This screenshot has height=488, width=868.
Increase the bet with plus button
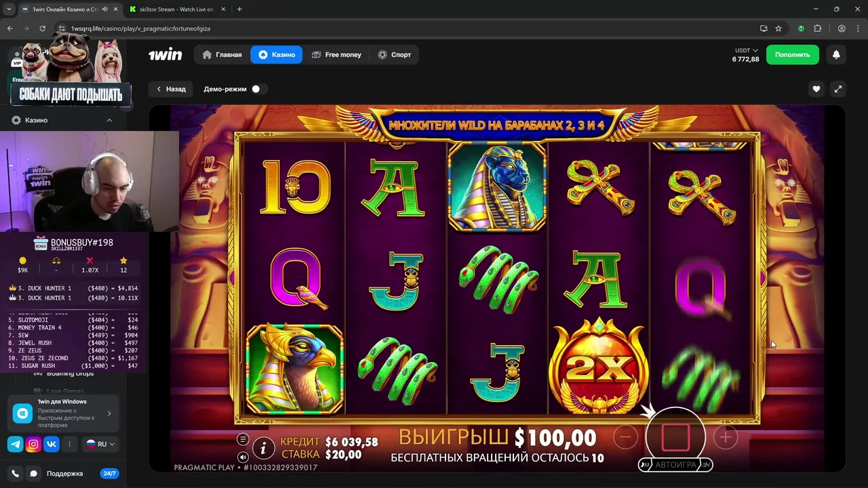(726, 438)
